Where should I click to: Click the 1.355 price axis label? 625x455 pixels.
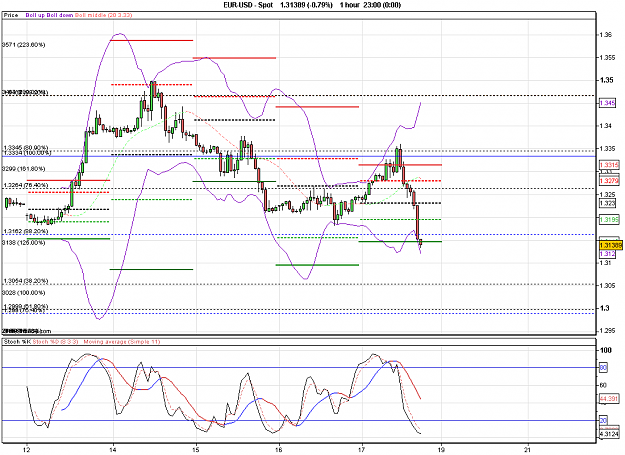[x=607, y=57]
